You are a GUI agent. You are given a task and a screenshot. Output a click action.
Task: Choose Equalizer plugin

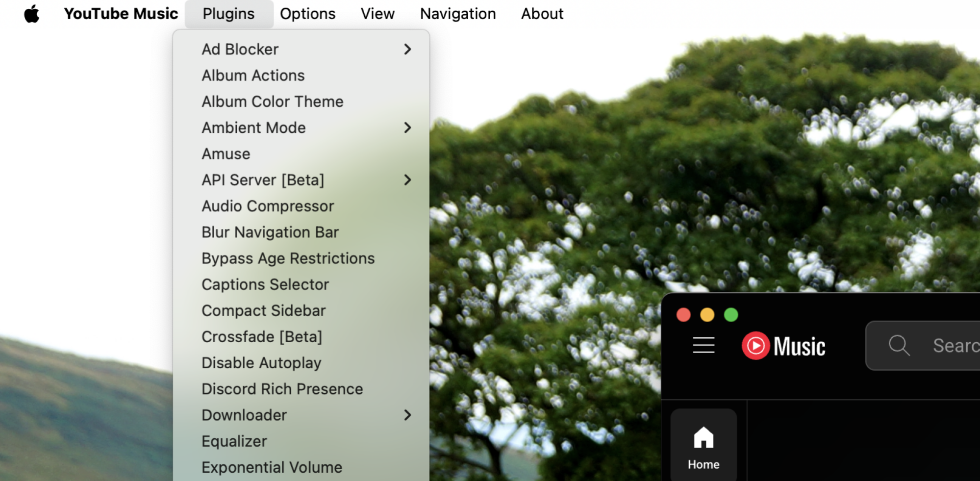[x=301, y=441]
